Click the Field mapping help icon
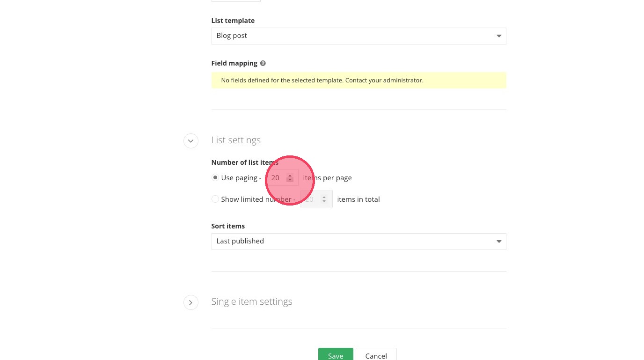 coord(263,63)
